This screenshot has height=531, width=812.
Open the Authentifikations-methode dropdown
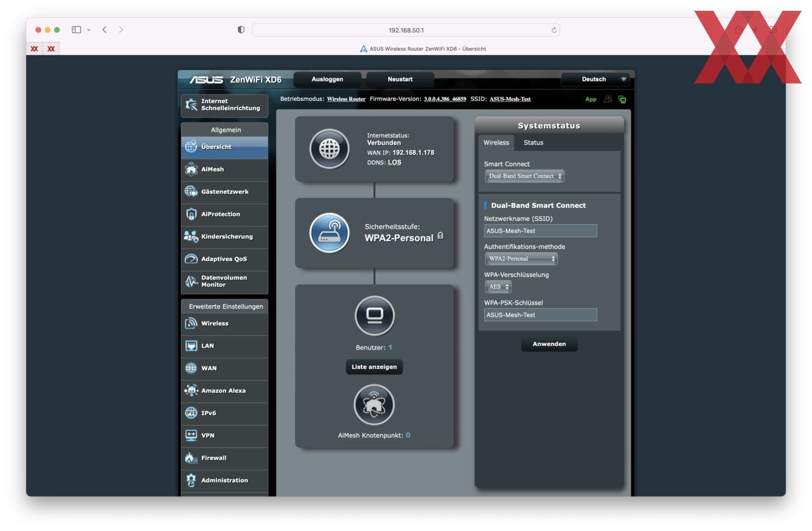[x=521, y=259]
